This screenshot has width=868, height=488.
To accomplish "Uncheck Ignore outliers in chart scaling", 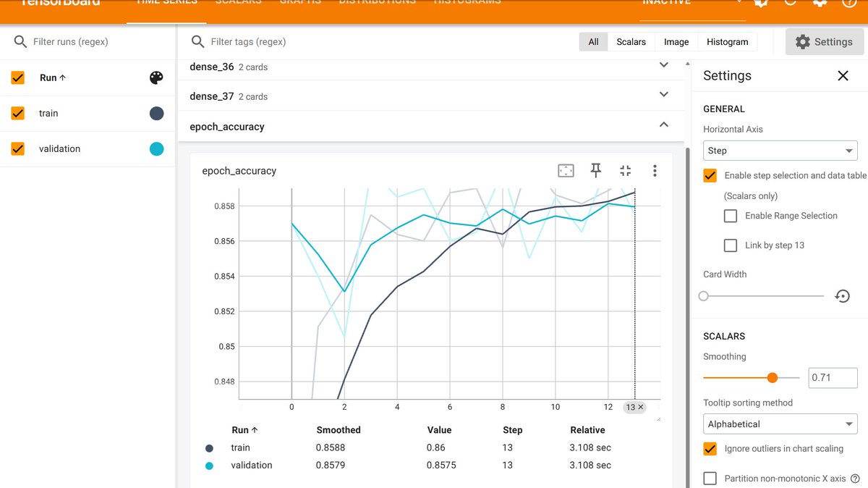I will coord(710,449).
